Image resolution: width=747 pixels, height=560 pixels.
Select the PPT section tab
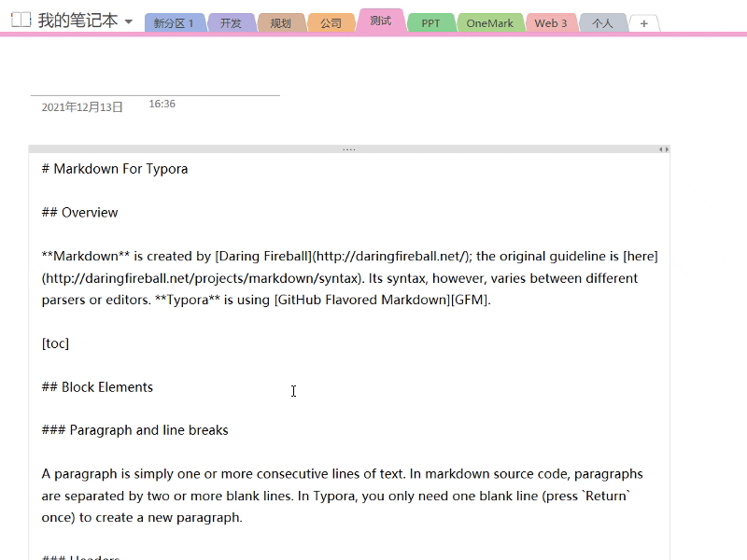tap(430, 22)
